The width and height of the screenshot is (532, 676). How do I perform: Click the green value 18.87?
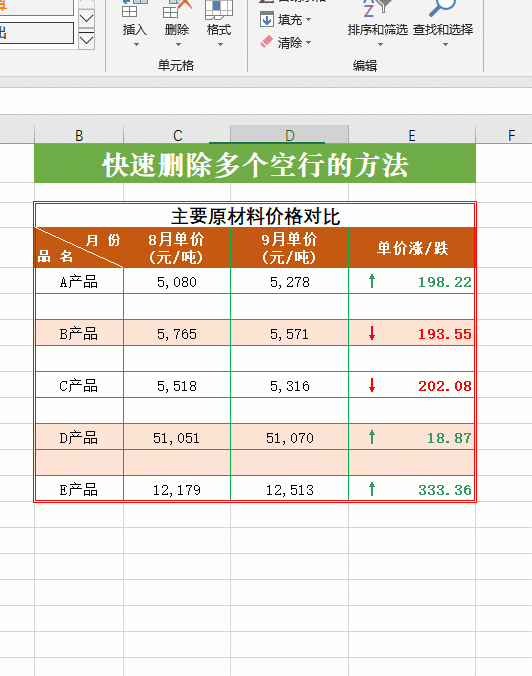pos(449,438)
